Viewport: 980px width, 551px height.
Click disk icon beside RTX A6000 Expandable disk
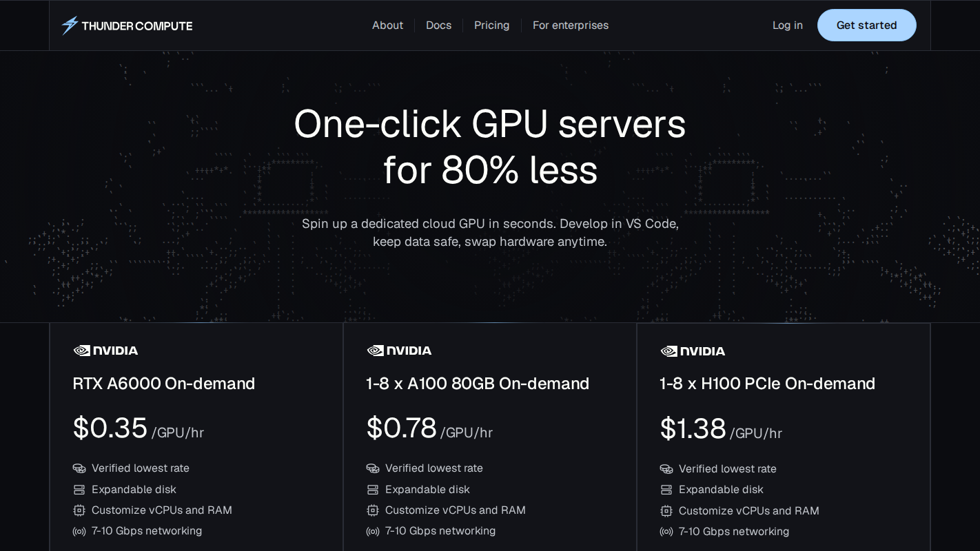(x=79, y=490)
